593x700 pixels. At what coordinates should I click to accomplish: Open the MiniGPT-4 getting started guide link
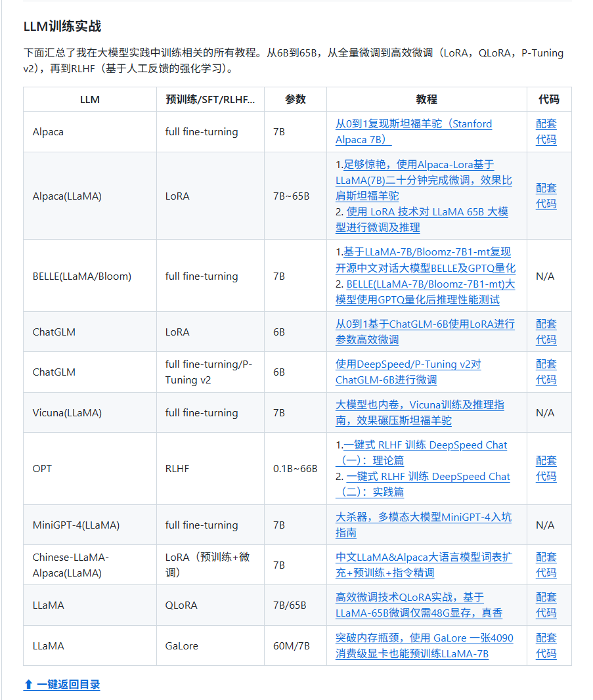tap(424, 525)
